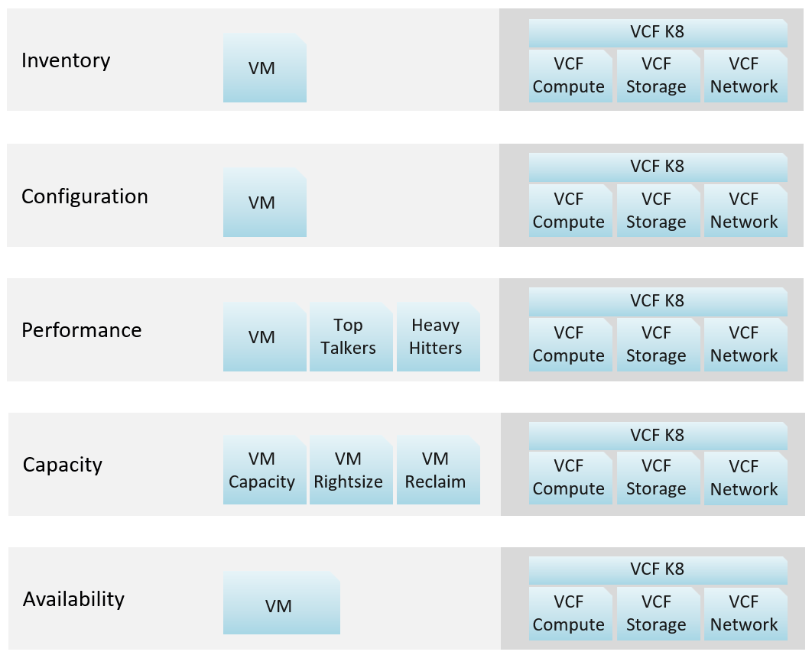Click VCF Compute in Capacity row
This screenshot has width=812, height=655.
pyautogui.click(x=570, y=478)
